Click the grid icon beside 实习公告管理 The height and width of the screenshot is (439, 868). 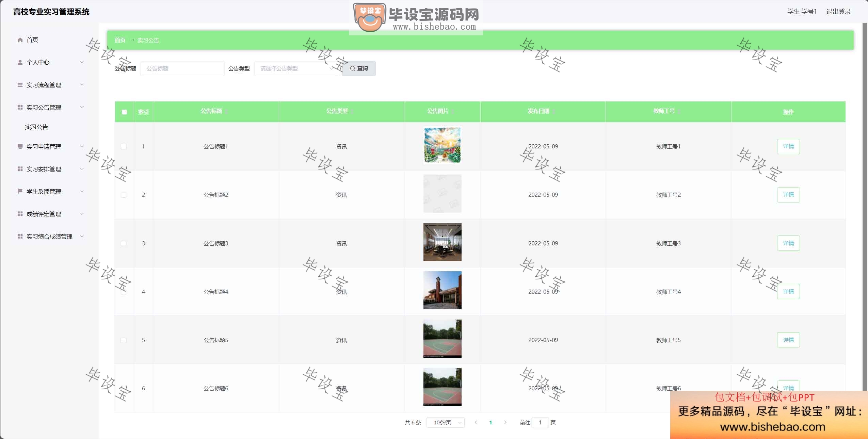point(20,107)
